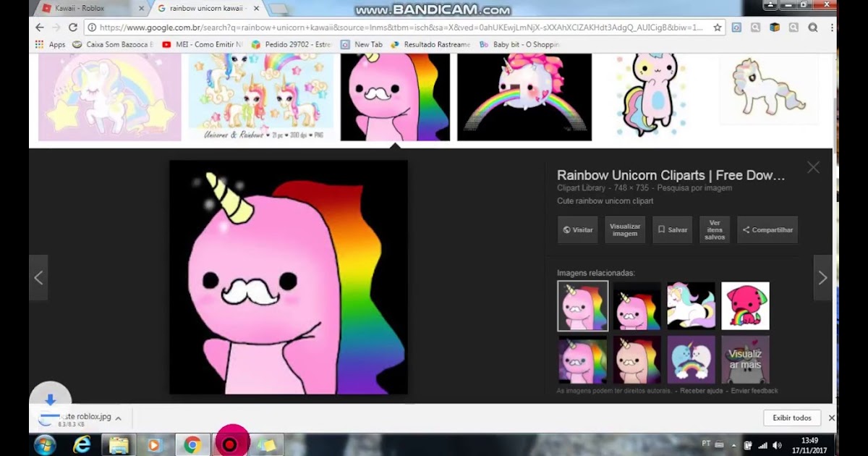Open the new tab button
868x456 pixels.
(x=278, y=9)
